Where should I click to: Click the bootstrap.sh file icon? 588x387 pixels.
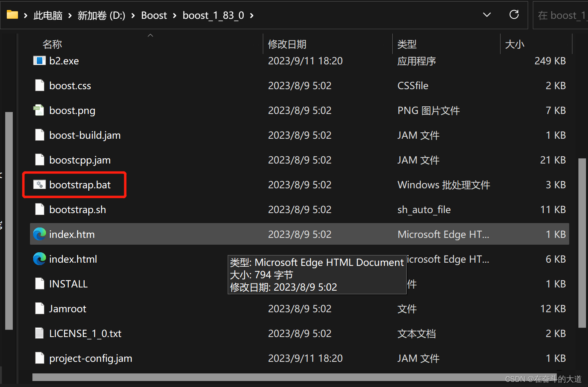[39, 209]
